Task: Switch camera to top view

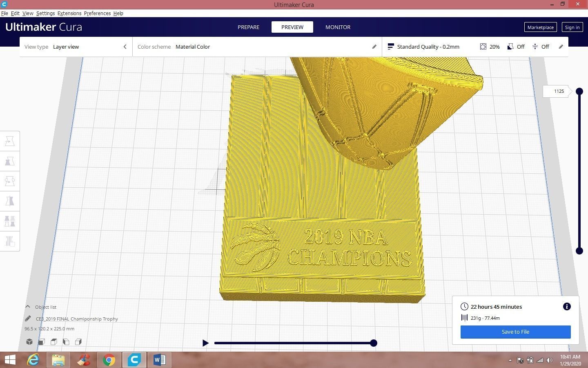Action: click(54, 342)
